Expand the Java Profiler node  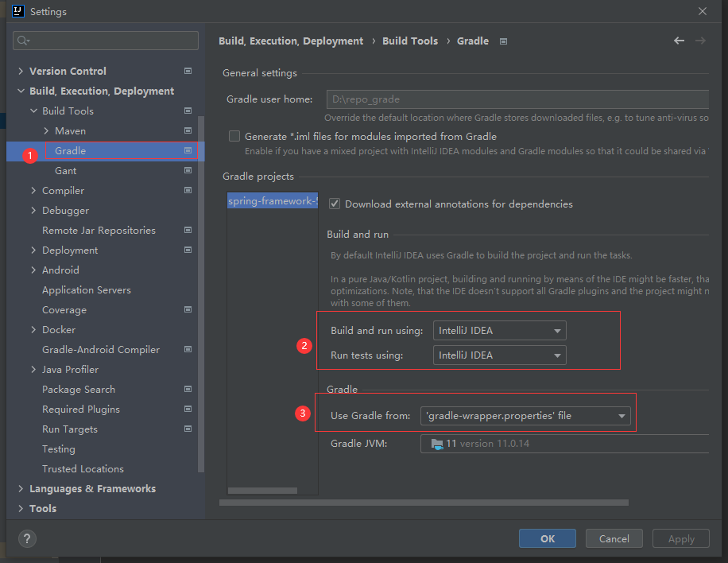(x=33, y=369)
